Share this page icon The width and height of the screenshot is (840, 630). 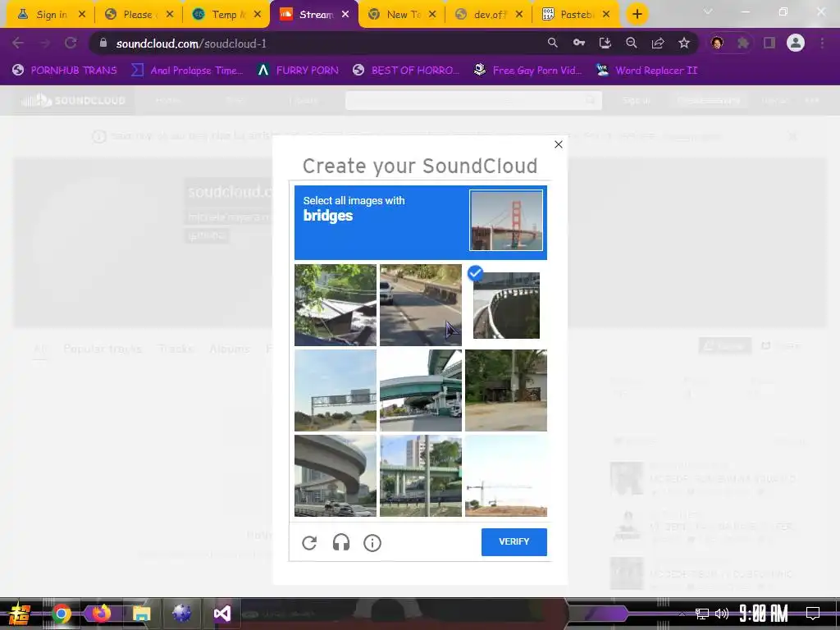coord(657,43)
